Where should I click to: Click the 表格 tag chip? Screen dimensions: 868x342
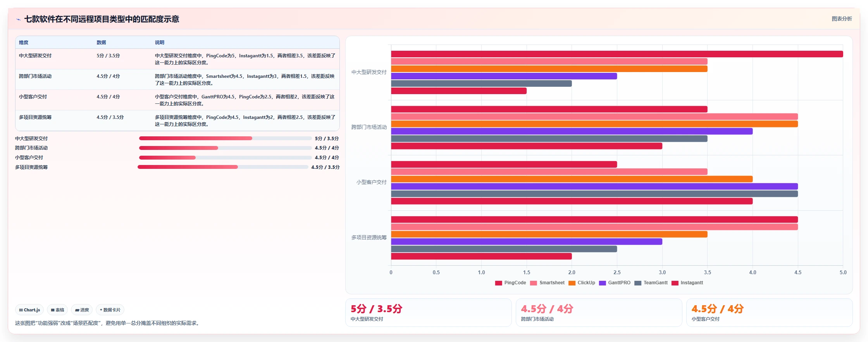[x=57, y=310]
